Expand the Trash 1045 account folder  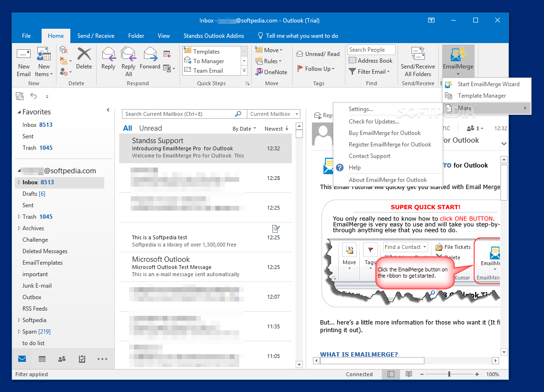19,217
